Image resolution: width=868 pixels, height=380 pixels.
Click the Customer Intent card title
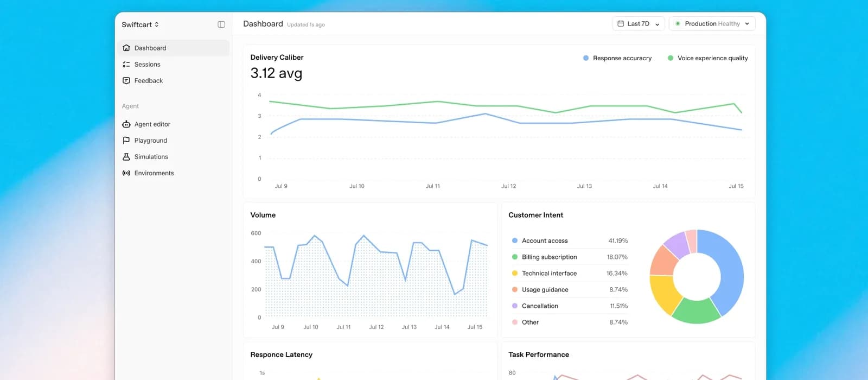pos(535,215)
